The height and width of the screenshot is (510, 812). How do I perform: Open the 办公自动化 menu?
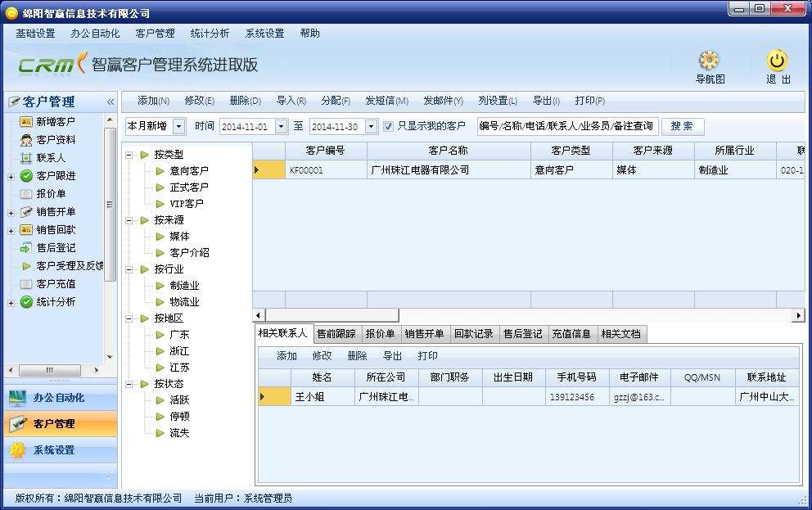(x=95, y=34)
